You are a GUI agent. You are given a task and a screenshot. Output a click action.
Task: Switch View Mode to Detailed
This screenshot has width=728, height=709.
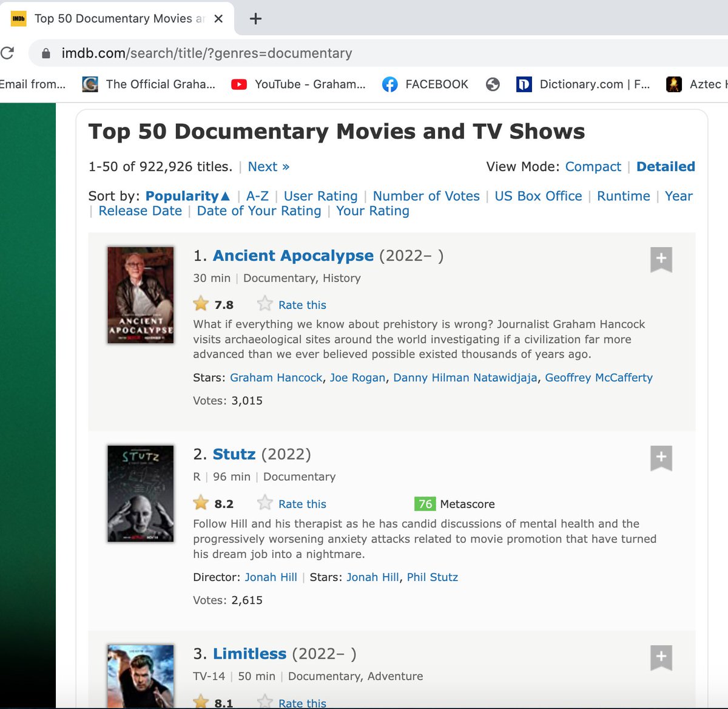pos(666,167)
